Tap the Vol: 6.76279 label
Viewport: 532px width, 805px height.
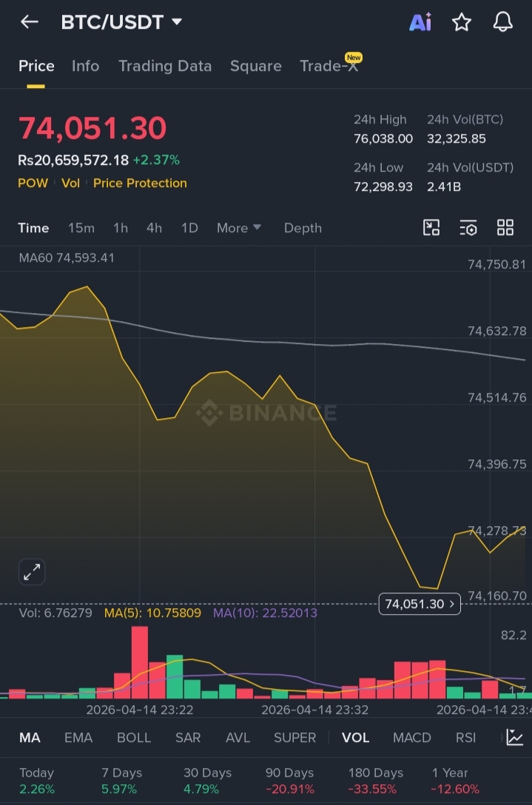[55, 613]
